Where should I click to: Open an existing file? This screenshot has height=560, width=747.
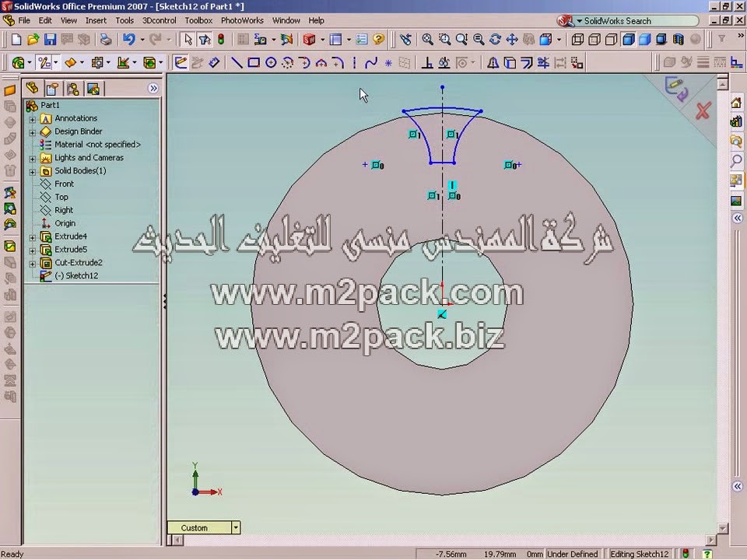pyautogui.click(x=33, y=40)
